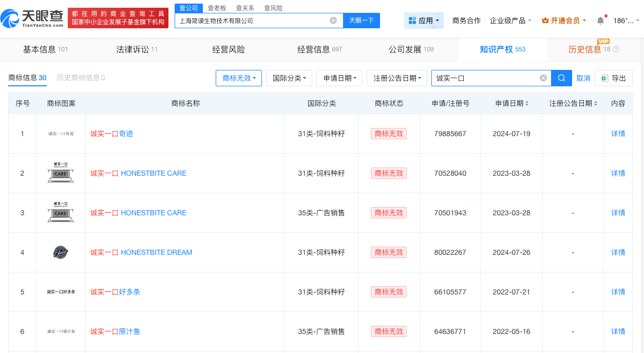Open the 商标无效 status dropdown

click(x=238, y=78)
